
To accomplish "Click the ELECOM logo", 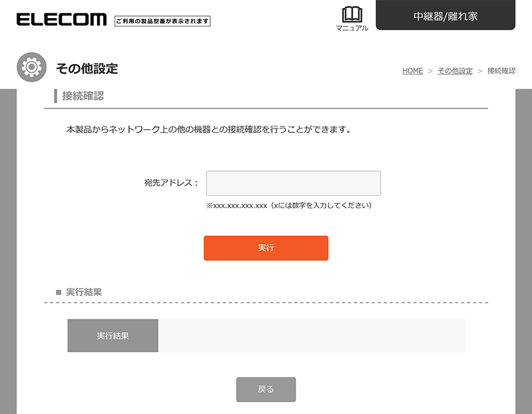I will pos(61,20).
